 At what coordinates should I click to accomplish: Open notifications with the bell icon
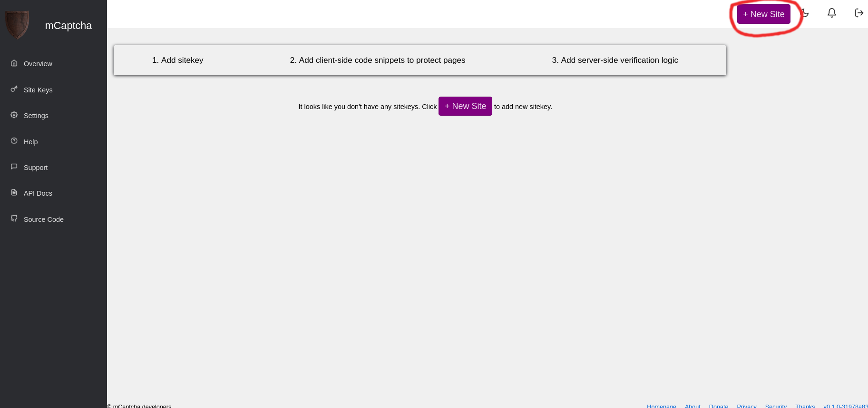tap(832, 13)
